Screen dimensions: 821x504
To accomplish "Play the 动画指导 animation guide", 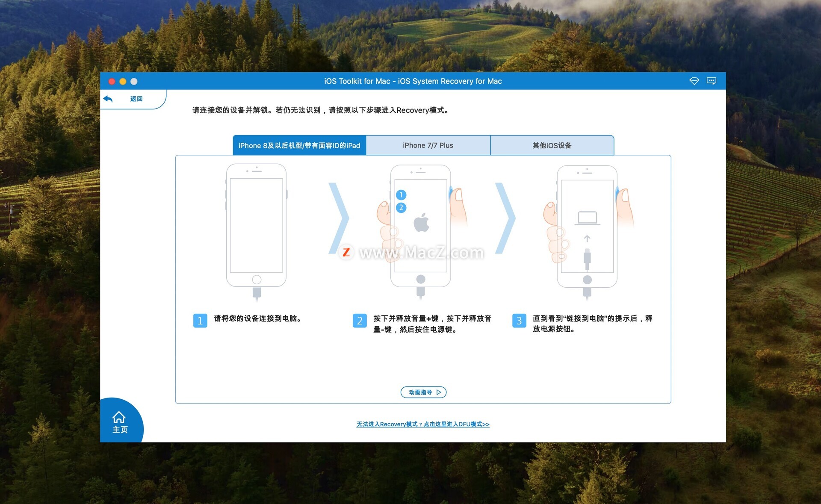I will [x=423, y=392].
